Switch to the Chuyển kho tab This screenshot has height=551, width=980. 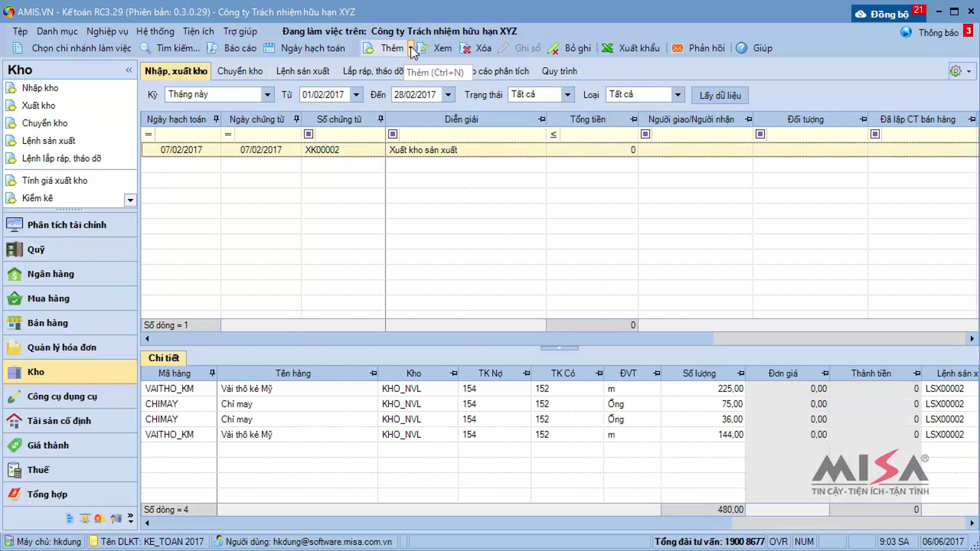[240, 71]
